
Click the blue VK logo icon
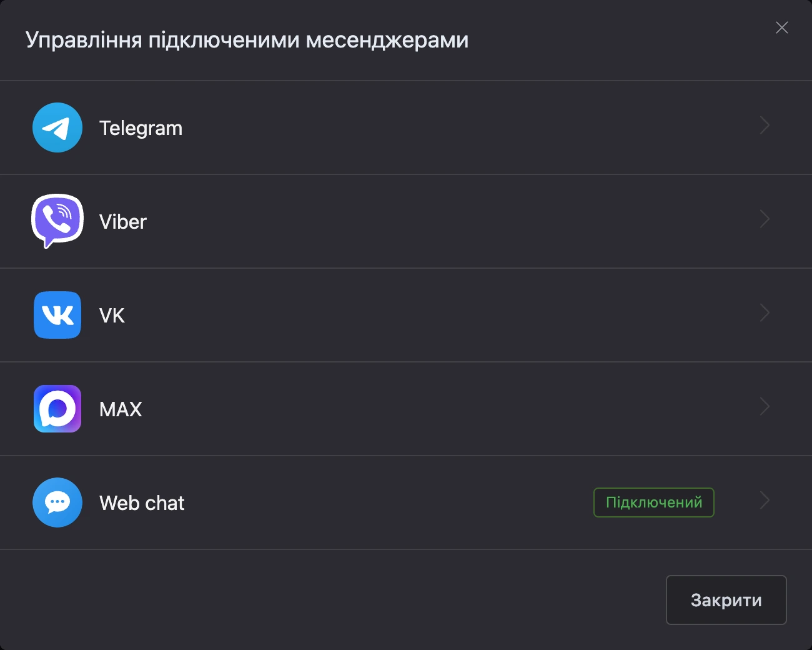(x=57, y=315)
